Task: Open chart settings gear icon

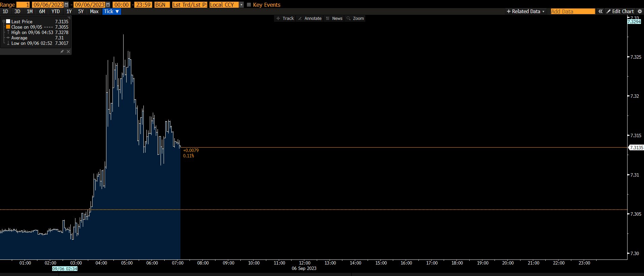Action: coord(640,11)
